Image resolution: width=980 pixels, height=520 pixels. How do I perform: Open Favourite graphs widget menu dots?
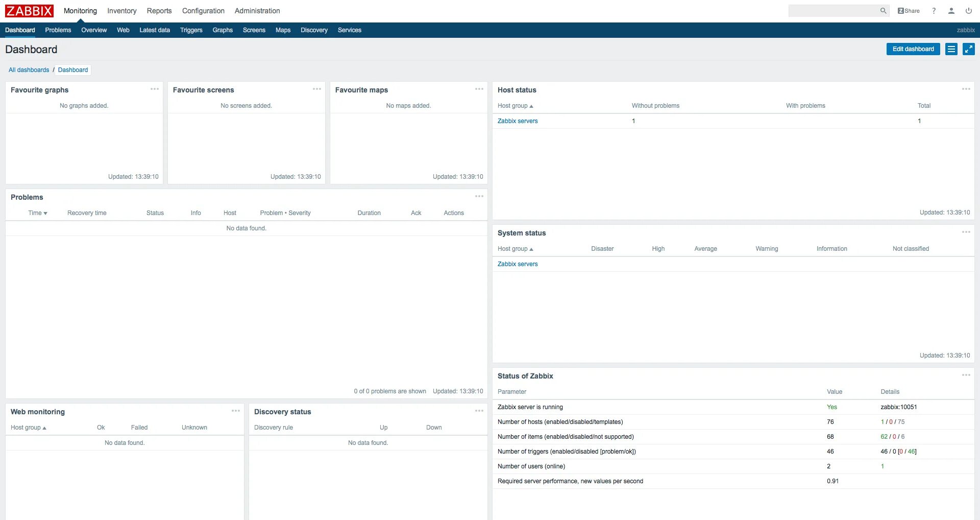(x=155, y=89)
